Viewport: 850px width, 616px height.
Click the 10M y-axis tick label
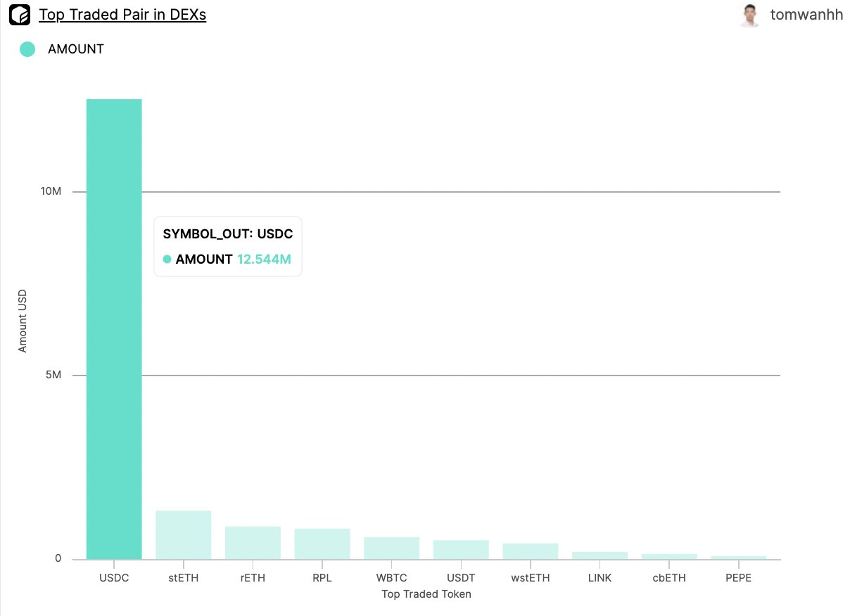pos(51,192)
